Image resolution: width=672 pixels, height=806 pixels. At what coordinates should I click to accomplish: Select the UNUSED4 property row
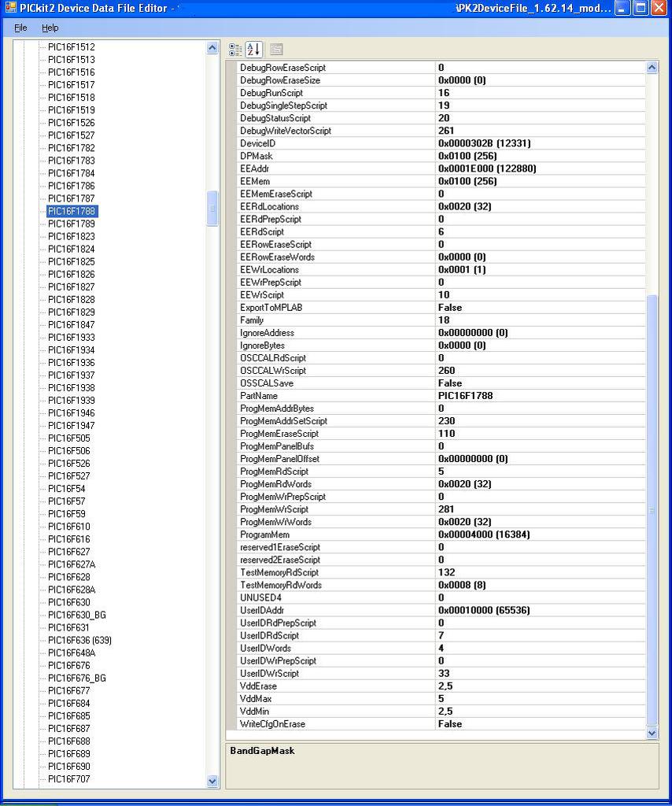tap(441, 598)
